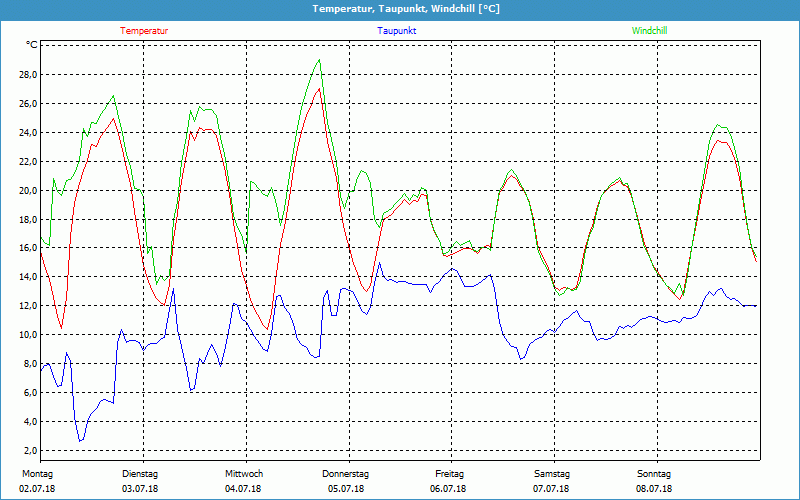Click the Donnerstag day label

(345, 474)
